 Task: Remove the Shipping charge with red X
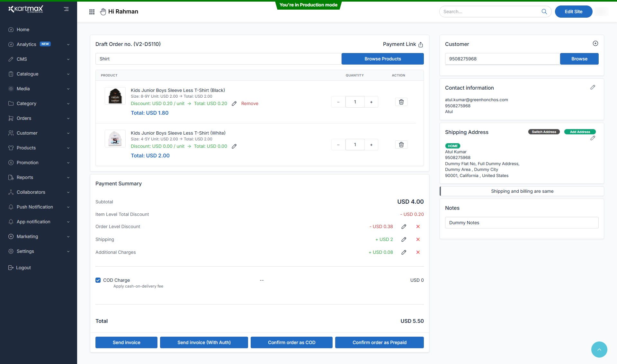[418, 239]
